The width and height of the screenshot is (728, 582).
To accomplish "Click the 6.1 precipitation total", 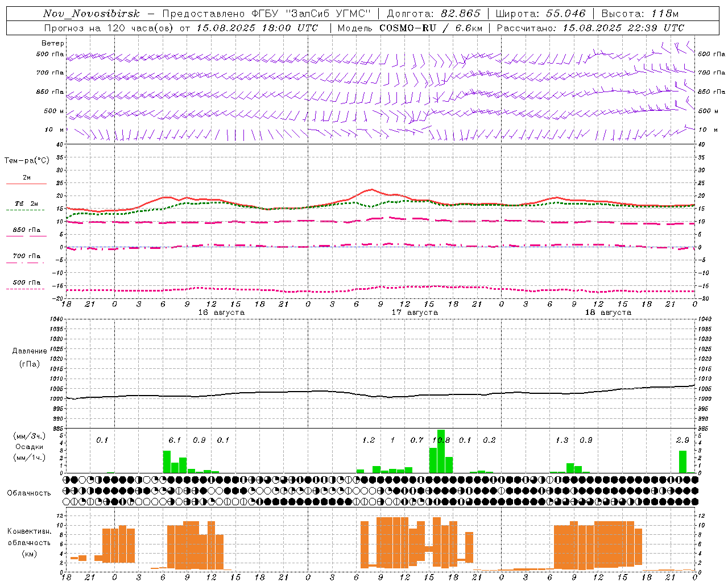I will pos(175,440).
